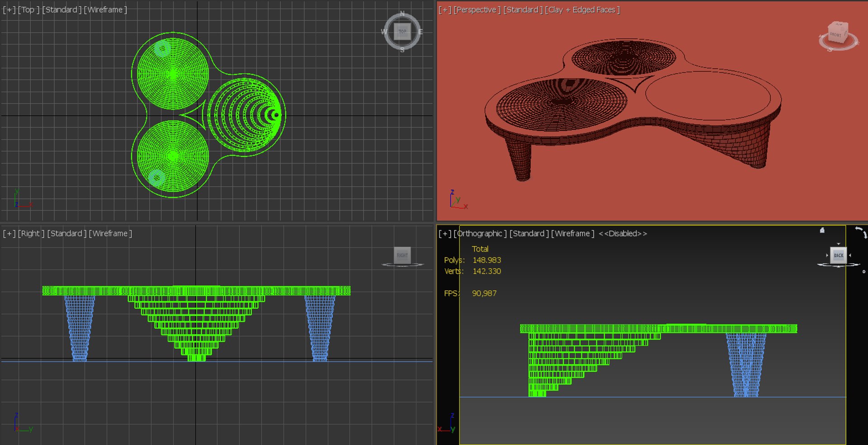The image size is (868, 445).
Task: Click the arrow above the BACK ViewCube
Action: click(x=839, y=244)
